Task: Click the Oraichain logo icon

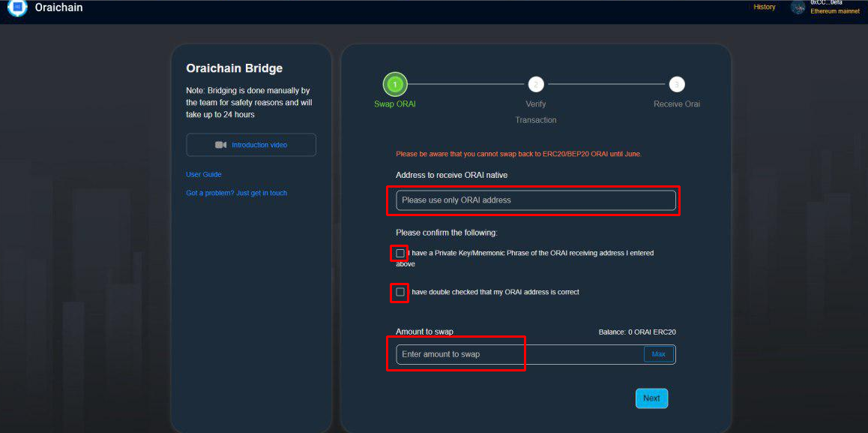Action: coord(17,8)
